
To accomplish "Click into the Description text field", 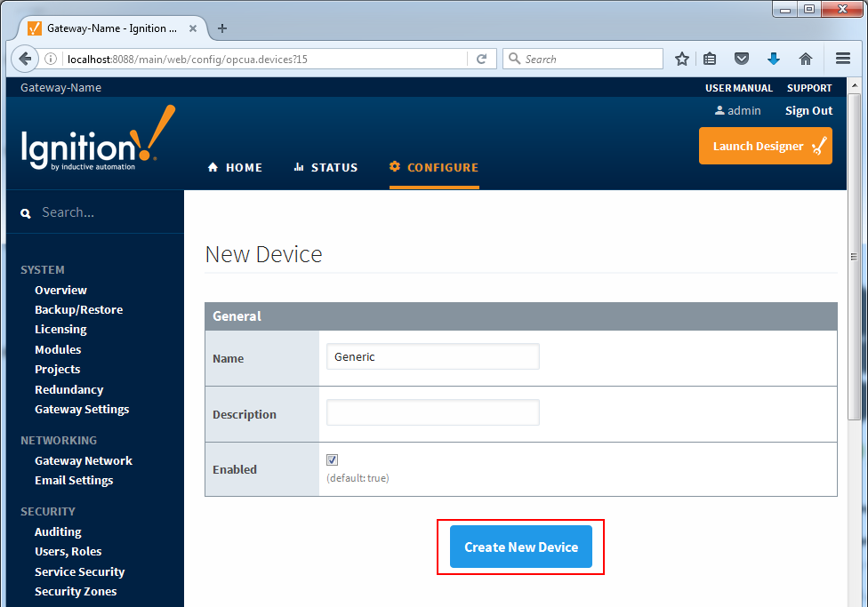I will click(x=432, y=412).
